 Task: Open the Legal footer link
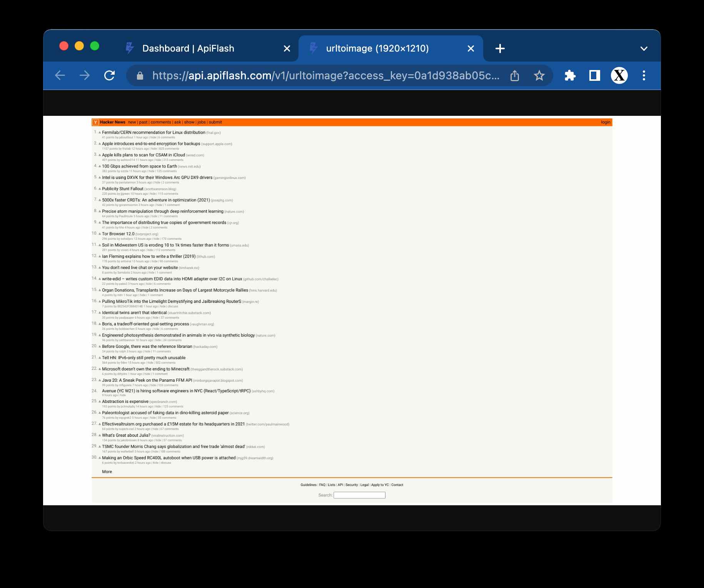(x=365, y=485)
